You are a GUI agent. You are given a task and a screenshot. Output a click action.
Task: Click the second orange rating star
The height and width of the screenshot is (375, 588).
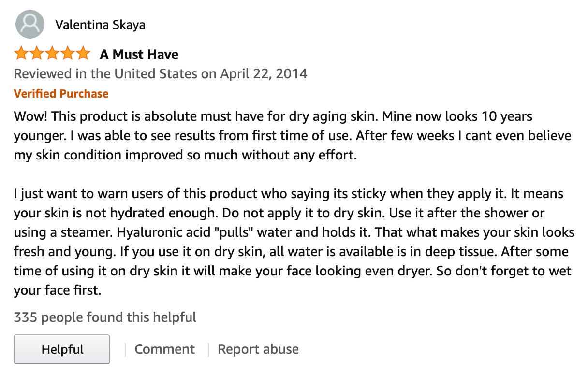point(37,54)
